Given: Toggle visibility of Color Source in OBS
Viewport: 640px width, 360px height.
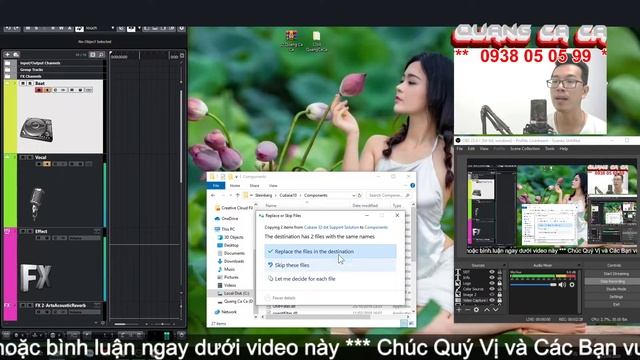Looking at the screenshot, I should point(491,289).
